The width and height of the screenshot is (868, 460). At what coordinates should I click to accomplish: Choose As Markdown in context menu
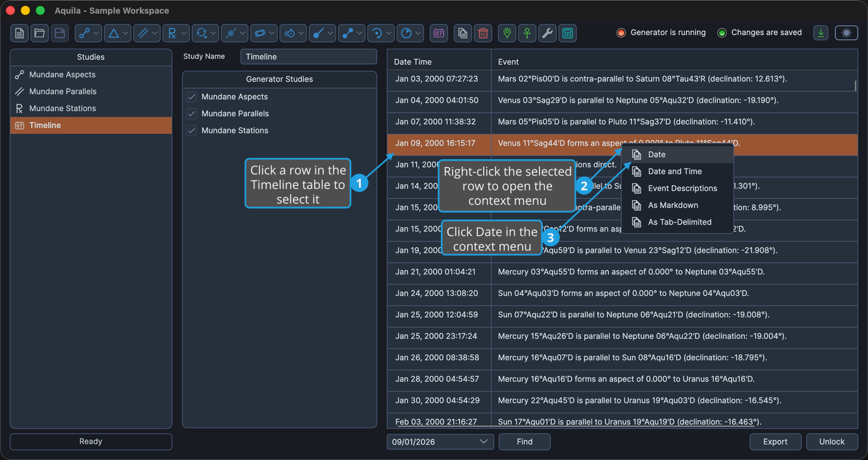click(x=677, y=205)
